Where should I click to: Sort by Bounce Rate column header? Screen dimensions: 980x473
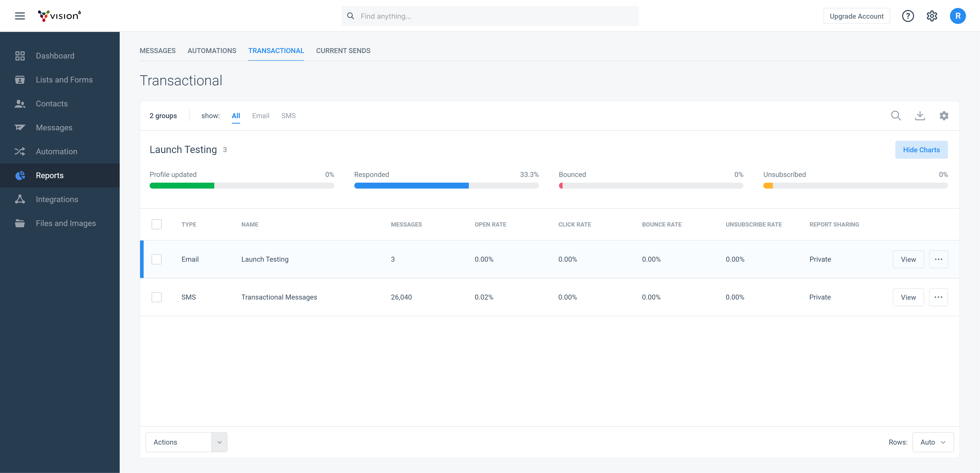[662, 224]
